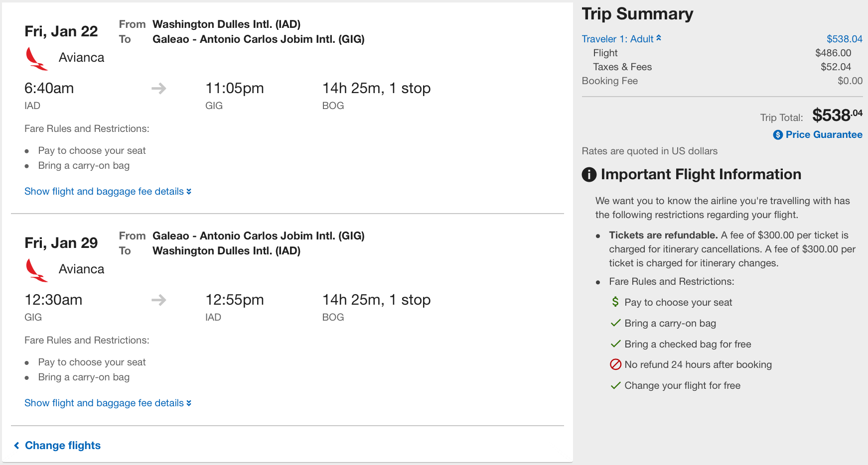Click the Trip Total $538.04 amount
Viewport: 868px width, 465px height.
coord(837,116)
